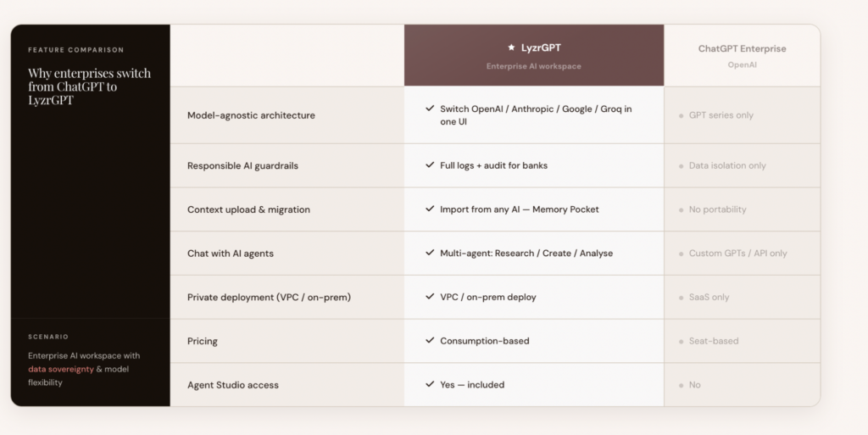Click the Pricing feature row label

click(x=203, y=341)
